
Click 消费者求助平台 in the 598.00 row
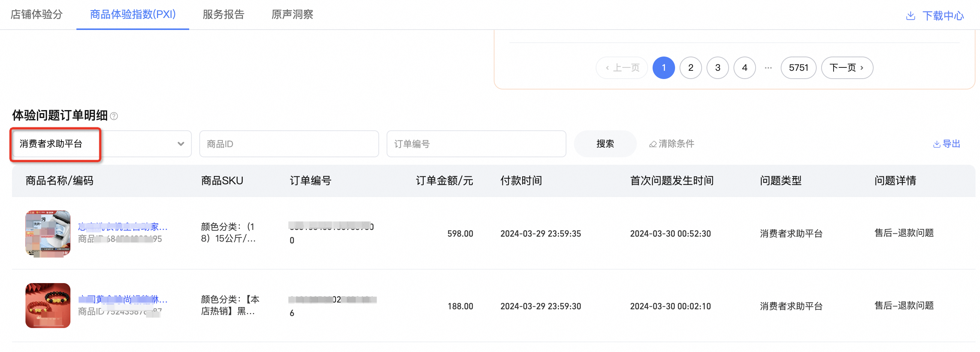791,233
